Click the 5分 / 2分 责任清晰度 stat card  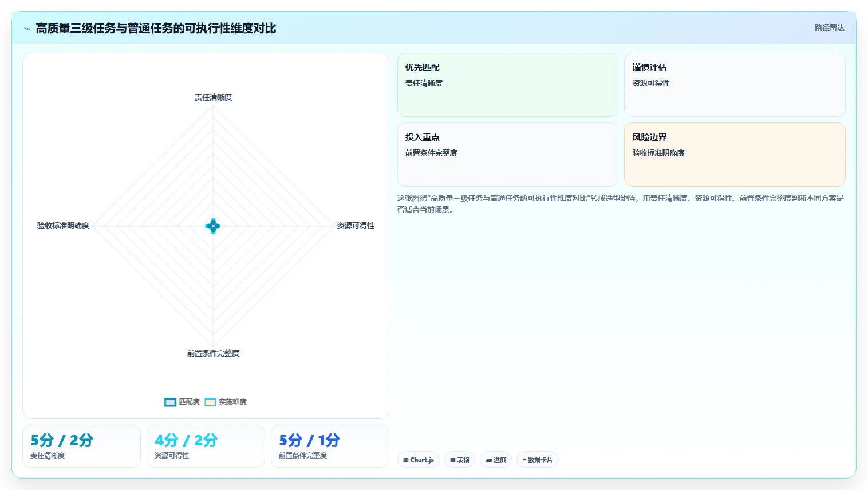coord(81,446)
